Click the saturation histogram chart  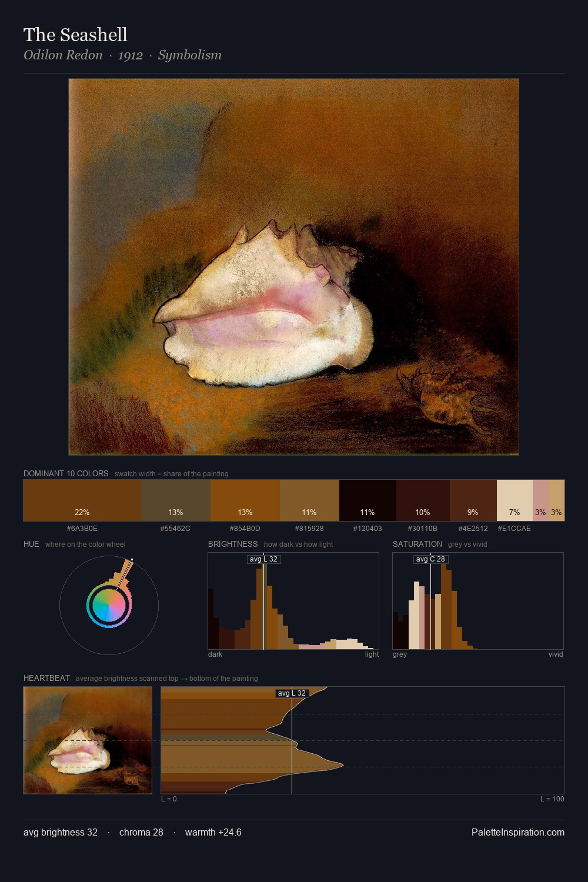coord(478,601)
